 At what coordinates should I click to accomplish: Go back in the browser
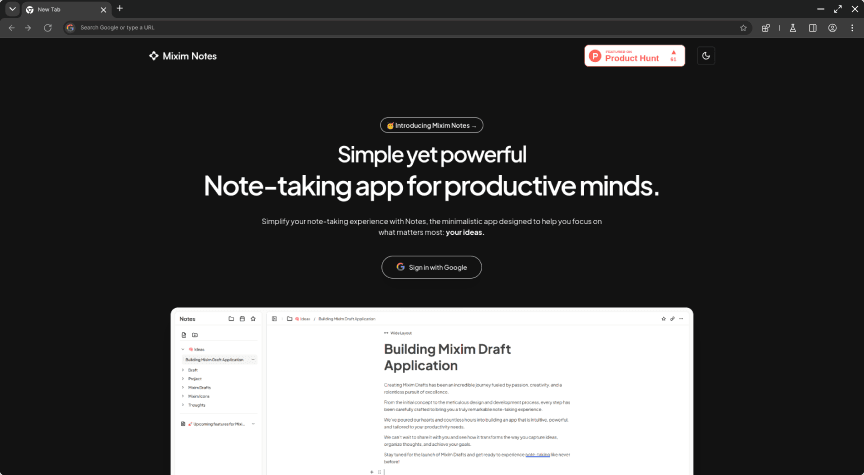[x=12, y=28]
